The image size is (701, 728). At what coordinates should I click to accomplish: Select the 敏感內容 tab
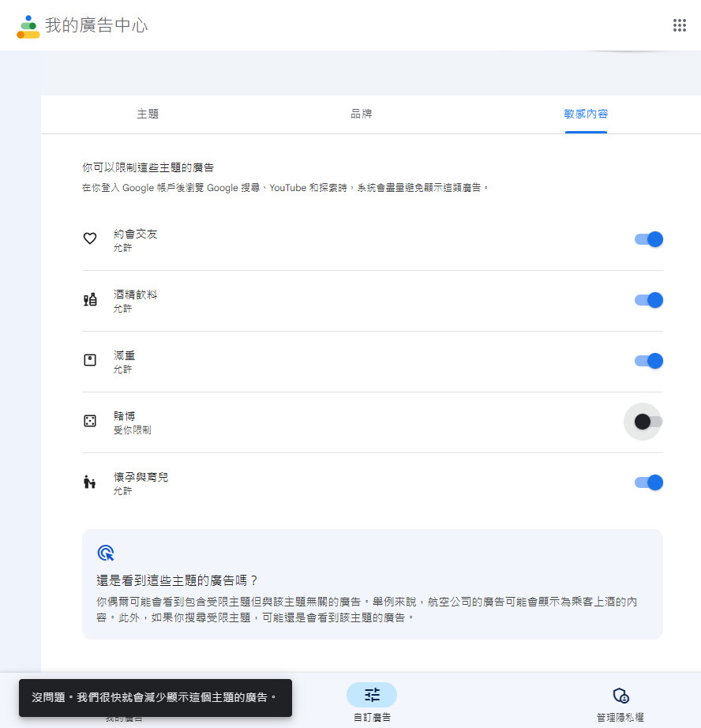click(x=586, y=114)
